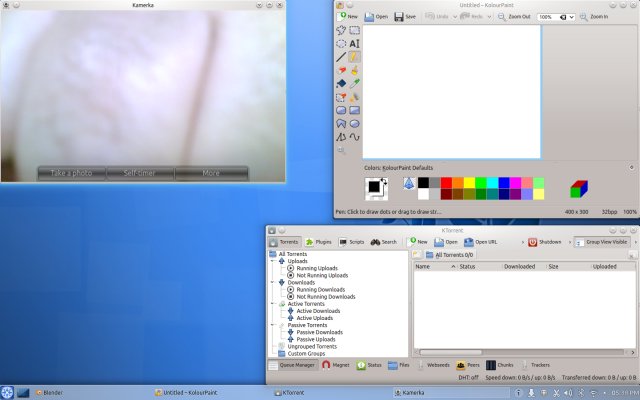
Task: Switch to the Scripts tab in KTorrent
Action: 351,242
